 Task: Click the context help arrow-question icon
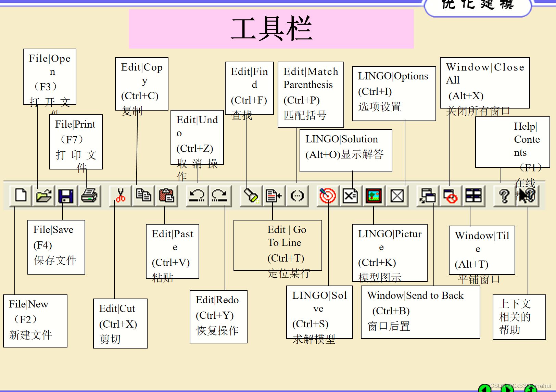[x=528, y=196]
